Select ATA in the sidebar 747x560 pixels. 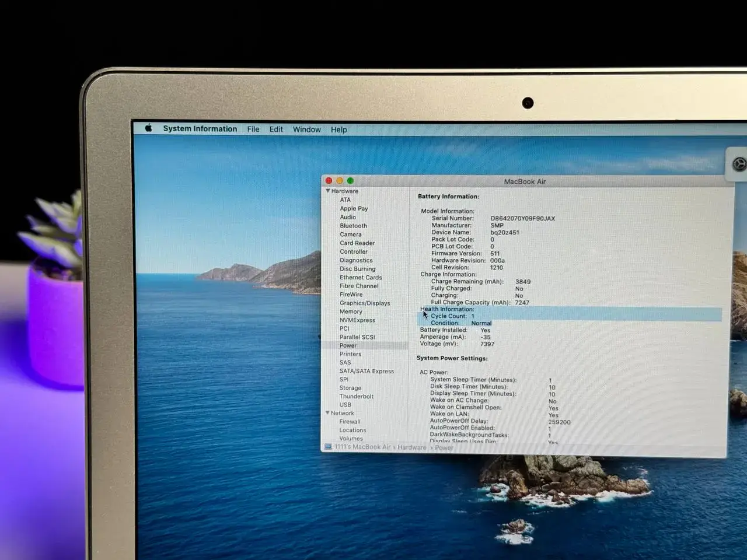[x=345, y=199]
